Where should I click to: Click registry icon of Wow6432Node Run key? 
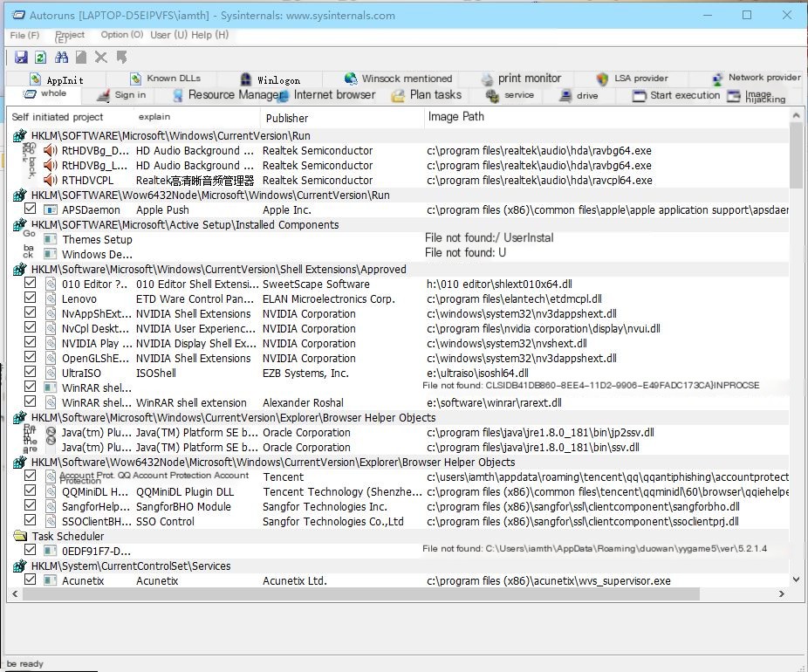(x=19, y=195)
